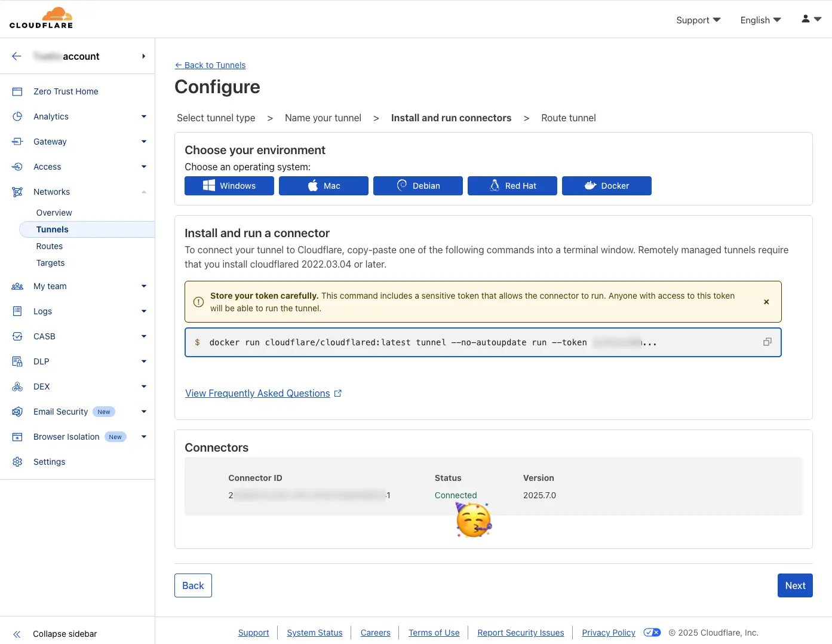Click the Access sidebar icon

click(x=17, y=167)
